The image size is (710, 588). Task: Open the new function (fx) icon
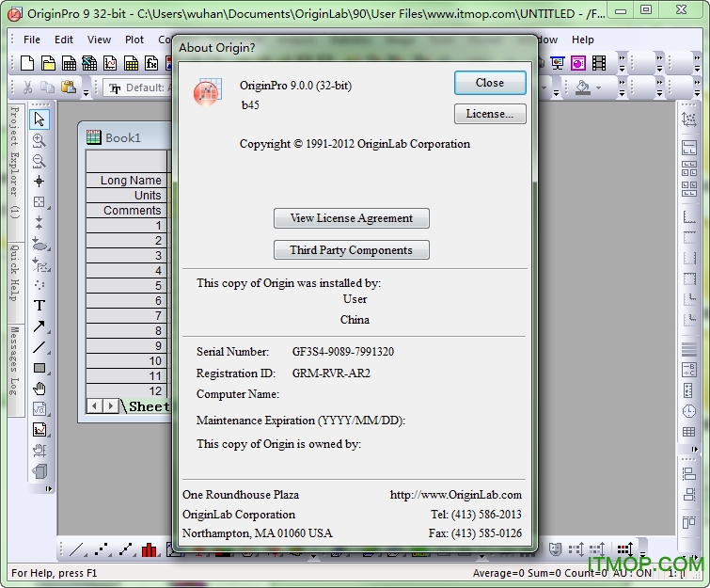click(151, 63)
